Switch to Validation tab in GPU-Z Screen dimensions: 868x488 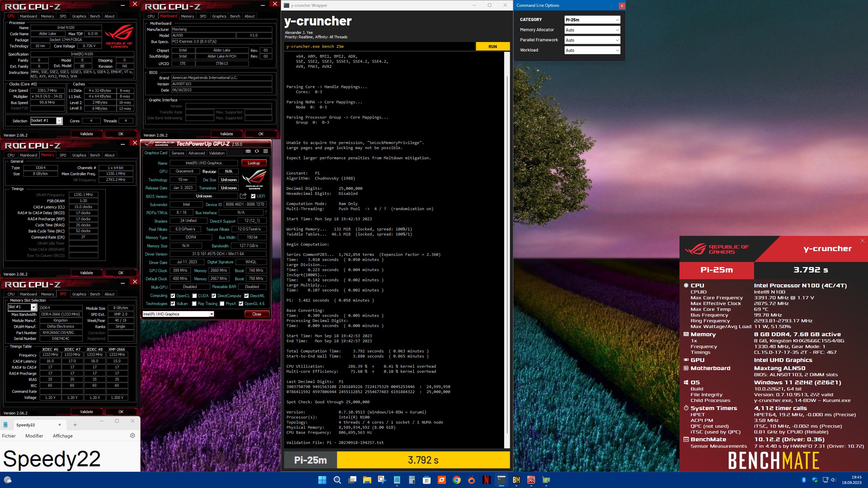(x=217, y=153)
